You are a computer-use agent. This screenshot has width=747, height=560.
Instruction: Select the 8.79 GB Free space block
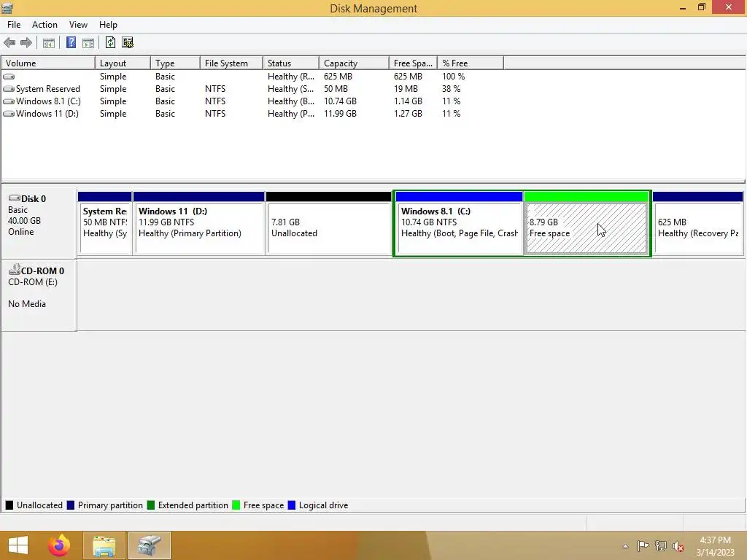[587, 224]
